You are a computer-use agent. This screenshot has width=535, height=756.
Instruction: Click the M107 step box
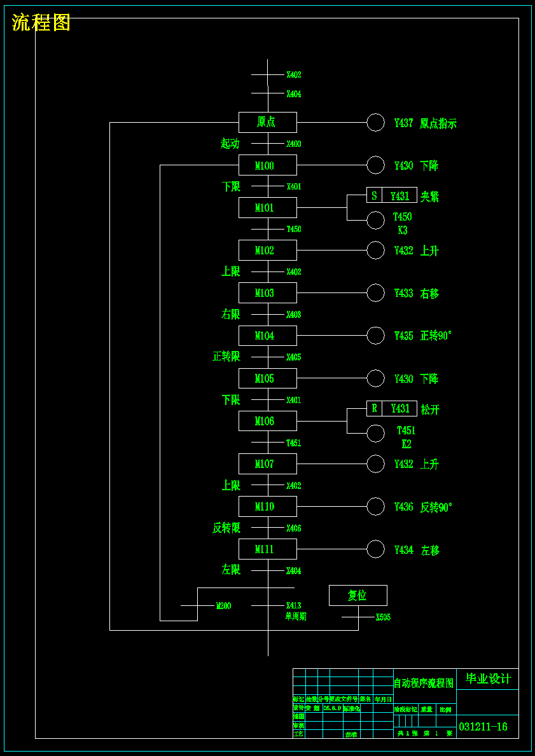[x=268, y=464]
